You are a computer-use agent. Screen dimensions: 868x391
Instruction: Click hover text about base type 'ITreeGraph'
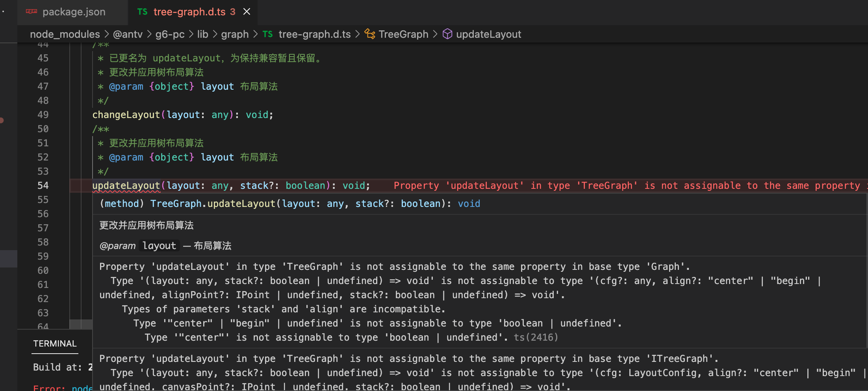(409, 359)
